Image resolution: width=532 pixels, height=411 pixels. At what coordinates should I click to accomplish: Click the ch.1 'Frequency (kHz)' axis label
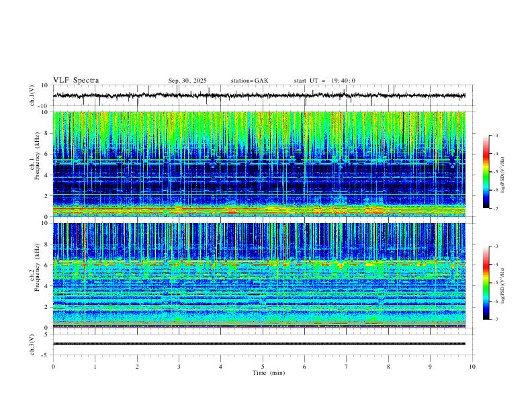pyautogui.click(x=37, y=156)
